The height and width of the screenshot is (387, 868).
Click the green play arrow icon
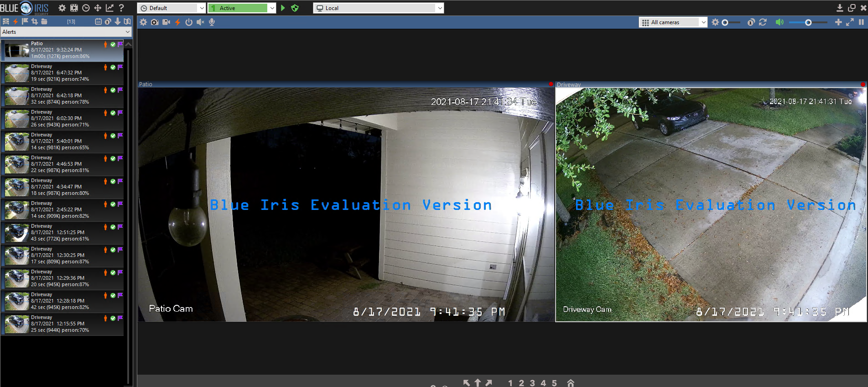[x=283, y=8]
